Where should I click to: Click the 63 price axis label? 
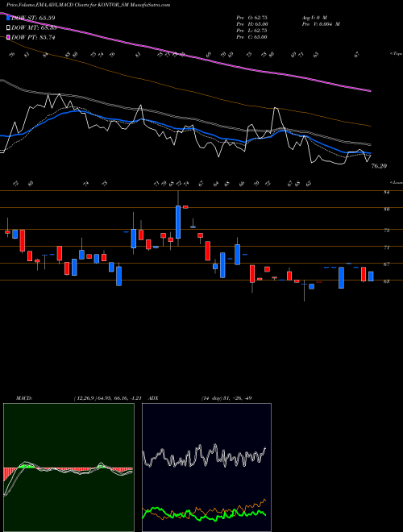pos(386,281)
